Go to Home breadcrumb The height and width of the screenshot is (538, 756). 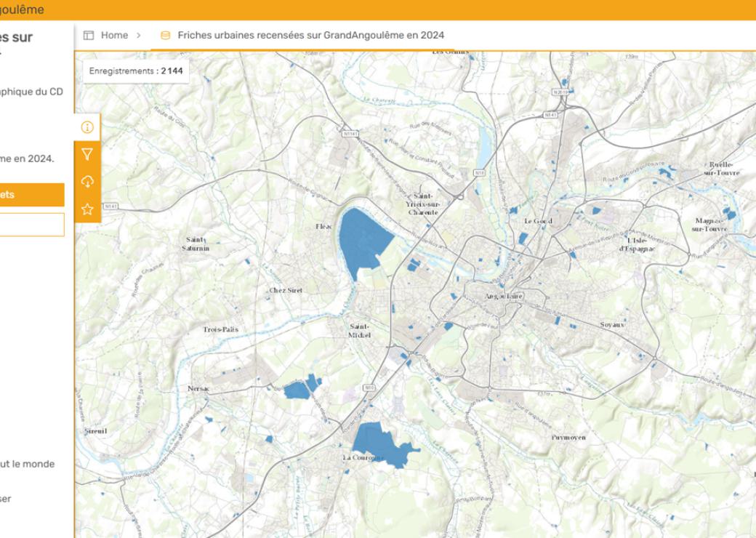coord(114,35)
